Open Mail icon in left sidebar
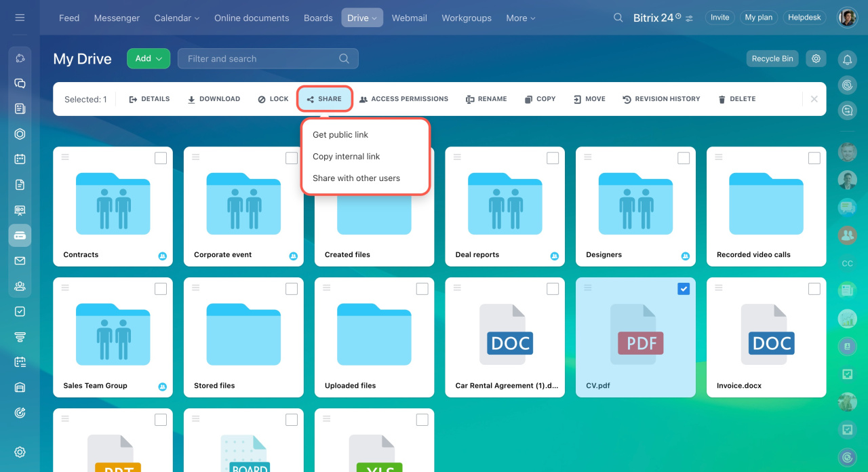Image resolution: width=868 pixels, height=472 pixels. [20, 261]
